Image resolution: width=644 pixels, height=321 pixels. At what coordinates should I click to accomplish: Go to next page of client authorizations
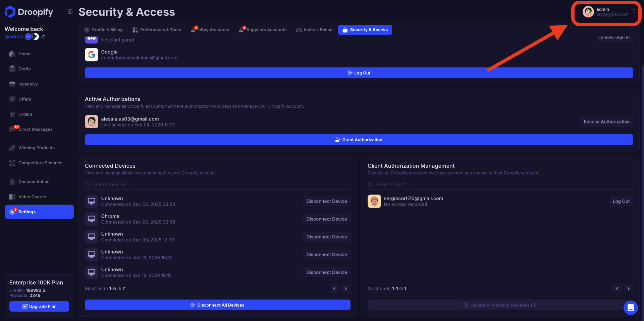tap(628, 289)
